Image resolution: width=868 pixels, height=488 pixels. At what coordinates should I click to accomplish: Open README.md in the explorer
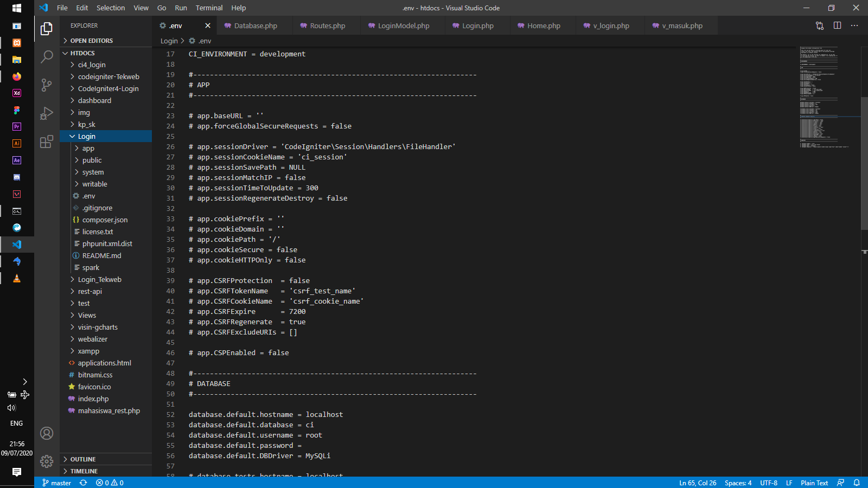point(106,255)
